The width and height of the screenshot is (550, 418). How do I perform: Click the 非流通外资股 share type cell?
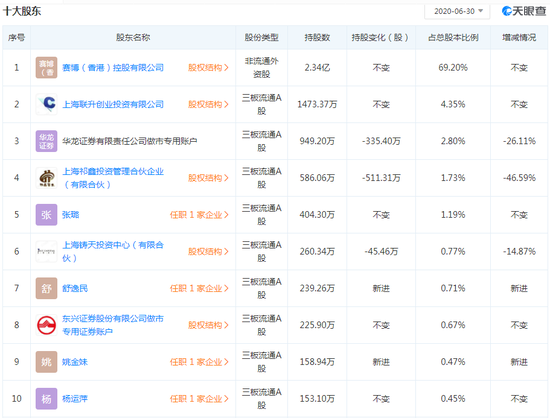[262, 68]
